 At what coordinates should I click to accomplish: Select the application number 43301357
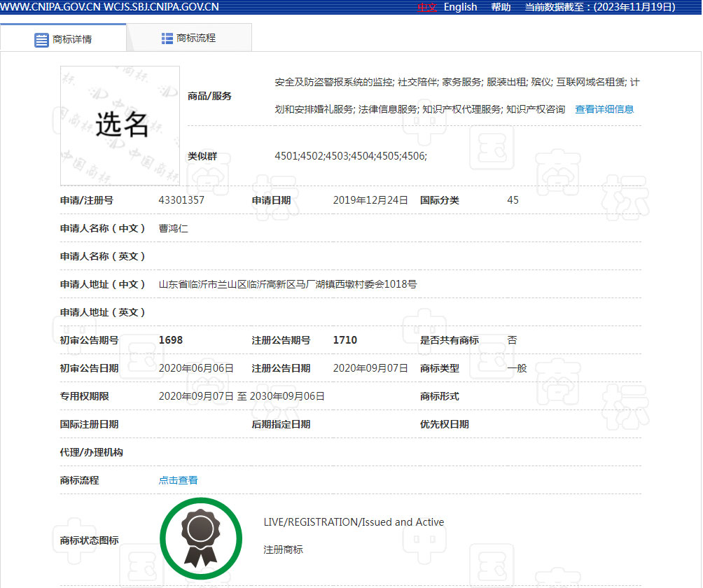[181, 200]
